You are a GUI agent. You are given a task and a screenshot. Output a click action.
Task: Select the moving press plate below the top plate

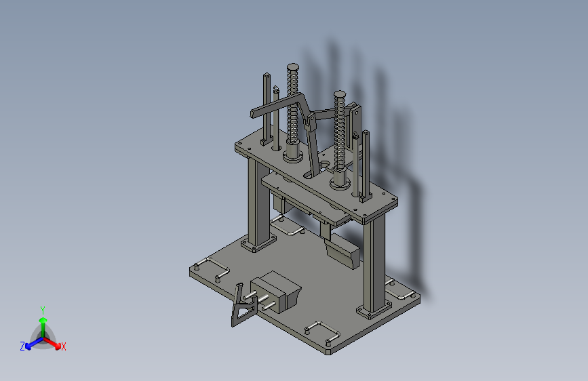[x=306, y=199]
